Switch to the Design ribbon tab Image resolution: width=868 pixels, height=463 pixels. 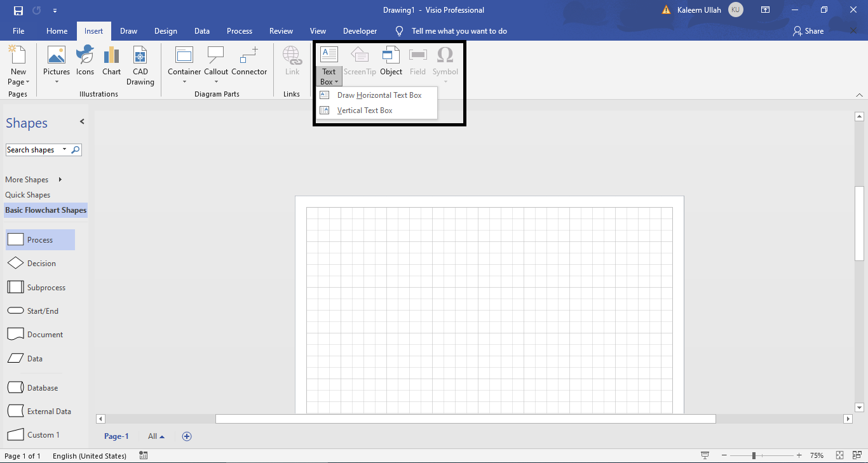[x=165, y=30]
